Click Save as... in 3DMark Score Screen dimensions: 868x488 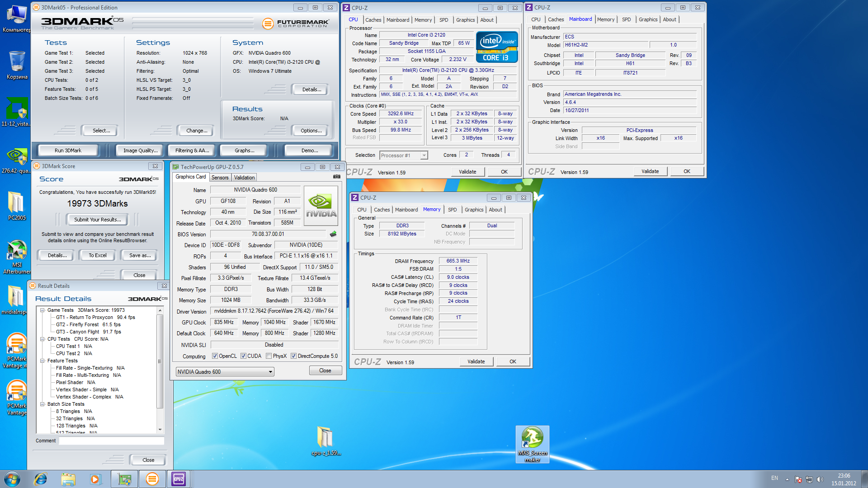coord(140,255)
